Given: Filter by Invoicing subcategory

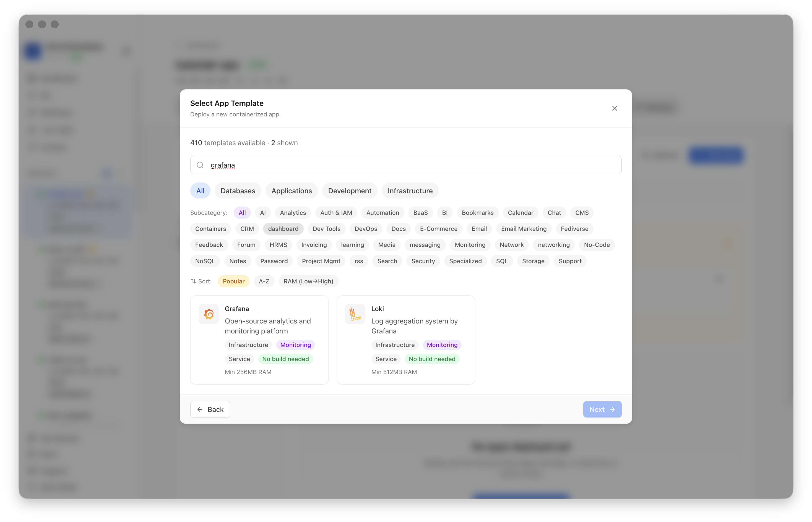Looking at the screenshot, I should tap(314, 245).
